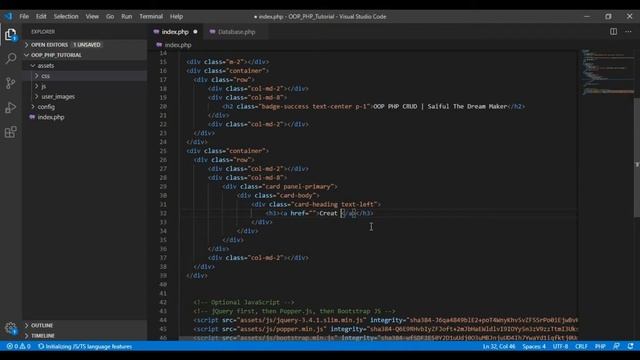Screen dimensions: 640x360
Task: Open the View menu
Action: click(x=92, y=16)
